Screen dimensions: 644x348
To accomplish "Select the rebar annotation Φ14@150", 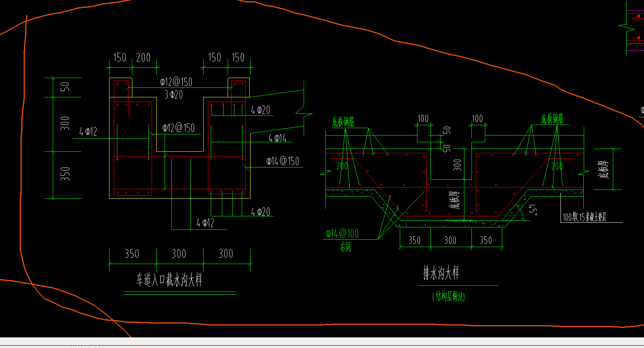I will [282, 161].
